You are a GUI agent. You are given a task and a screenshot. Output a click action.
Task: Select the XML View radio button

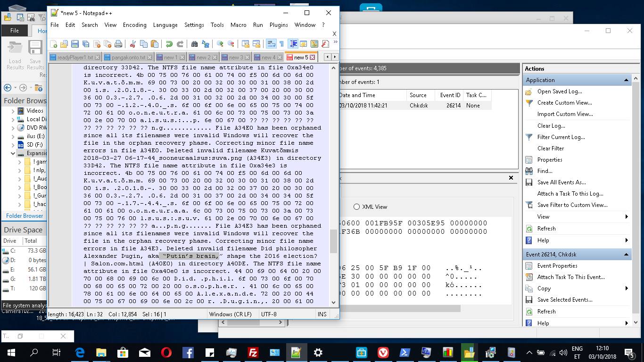point(356,206)
